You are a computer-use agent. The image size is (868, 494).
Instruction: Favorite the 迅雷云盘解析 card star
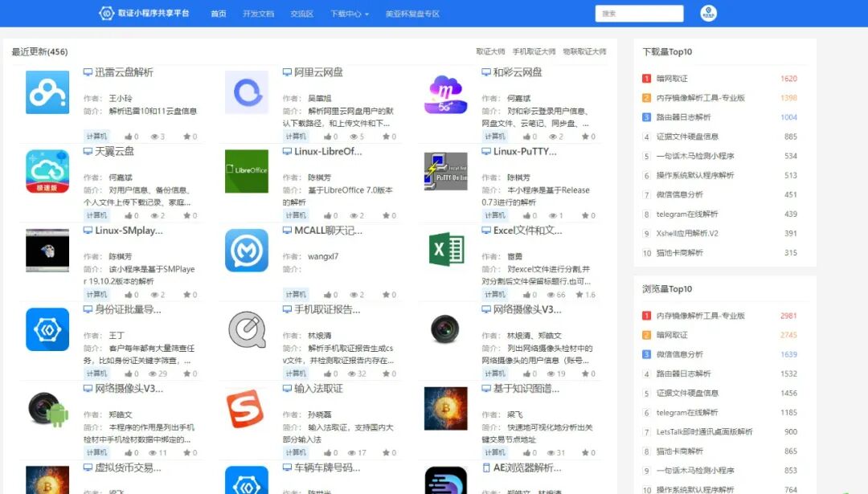tap(187, 137)
